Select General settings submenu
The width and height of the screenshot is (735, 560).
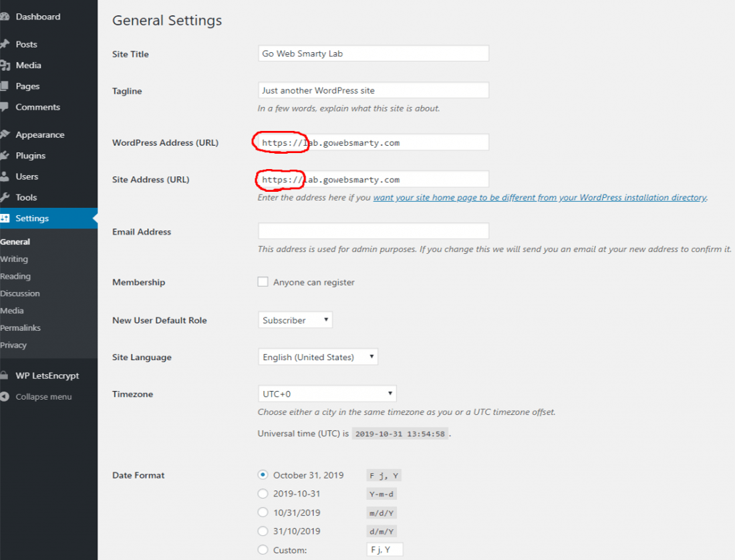(x=15, y=242)
